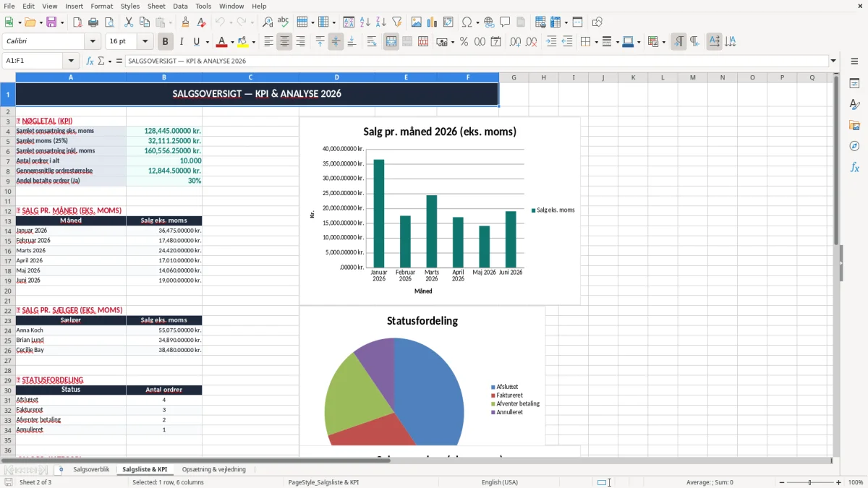The height and width of the screenshot is (488, 868).
Task: Toggle the AutoFilter funnel icon
Action: pos(397,22)
